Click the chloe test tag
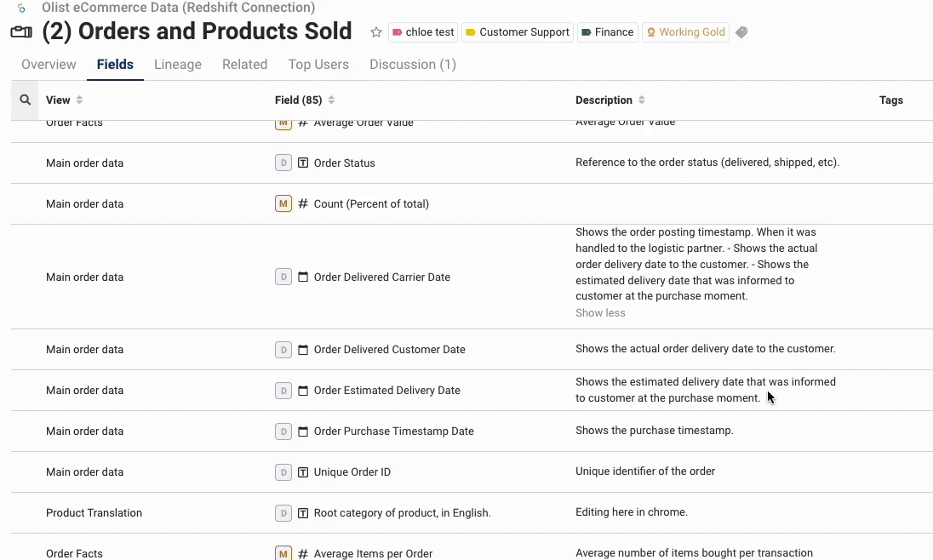 (422, 32)
